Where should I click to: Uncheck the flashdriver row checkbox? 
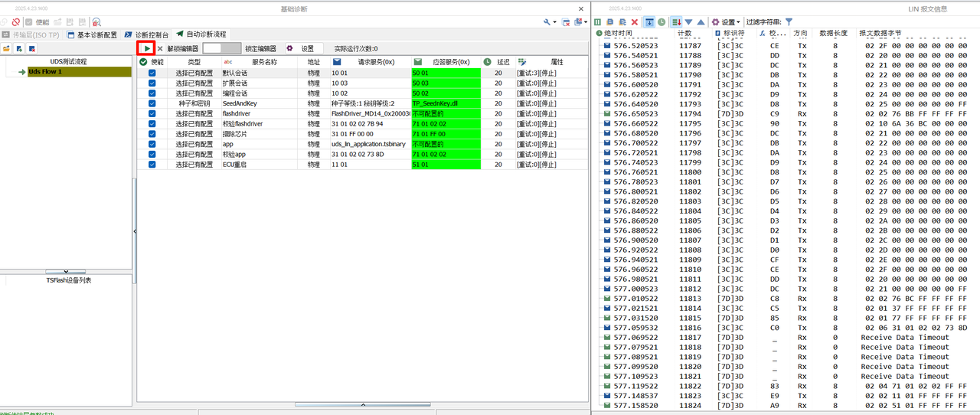pyautogui.click(x=152, y=113)
